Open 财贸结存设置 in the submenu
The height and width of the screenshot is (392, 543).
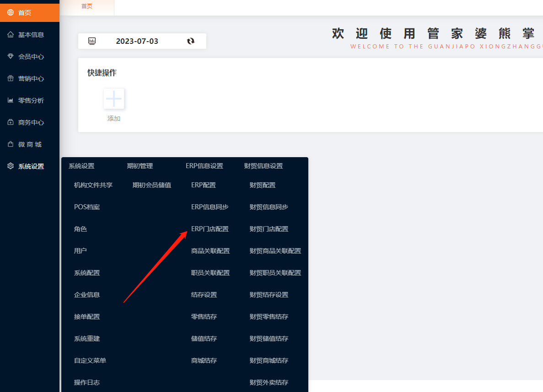point(269,294)
